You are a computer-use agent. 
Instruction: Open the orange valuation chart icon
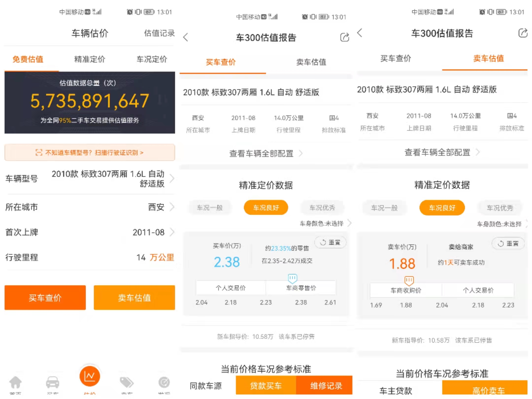tap(90, 376)
